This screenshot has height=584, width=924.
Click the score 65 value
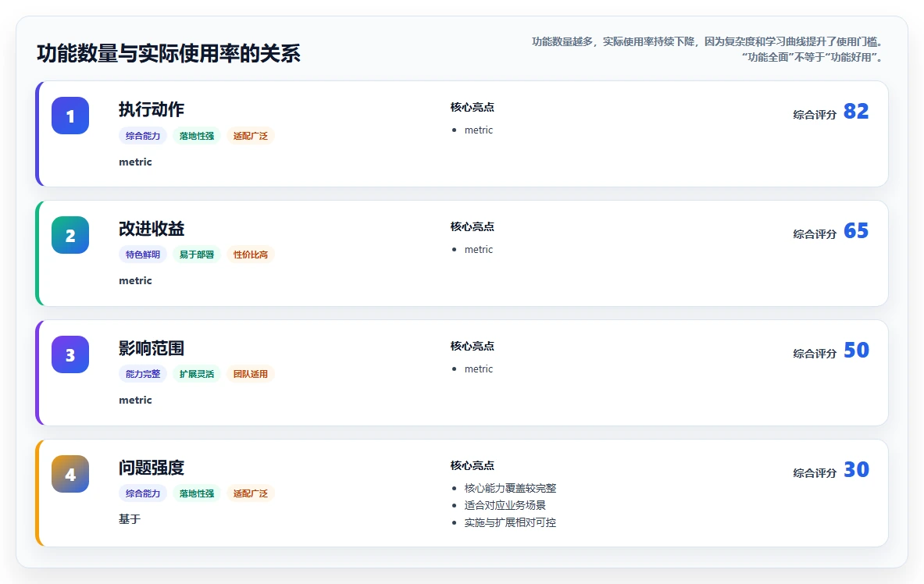(x=856, y=231)
